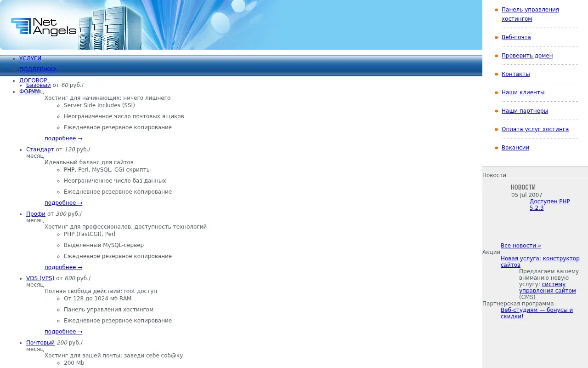The image size is (588, 368).
Task: Click the Net Angels logo
Action: coord(44,27)
